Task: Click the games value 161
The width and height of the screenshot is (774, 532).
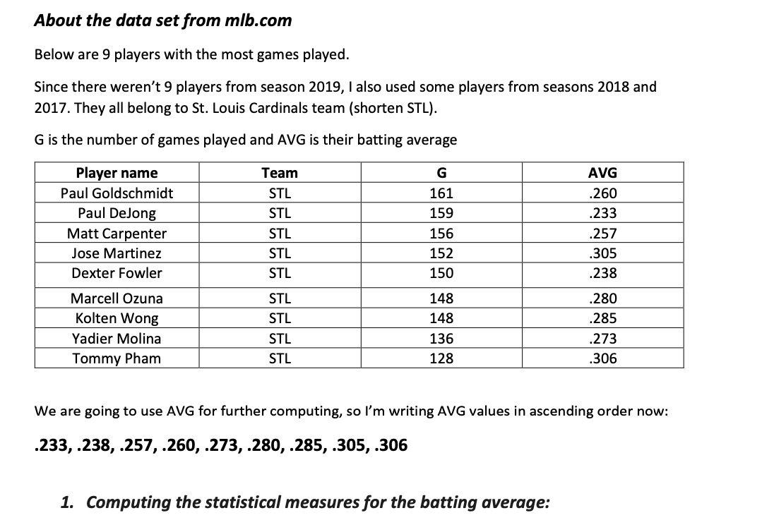Action: [x=441, y=193]
